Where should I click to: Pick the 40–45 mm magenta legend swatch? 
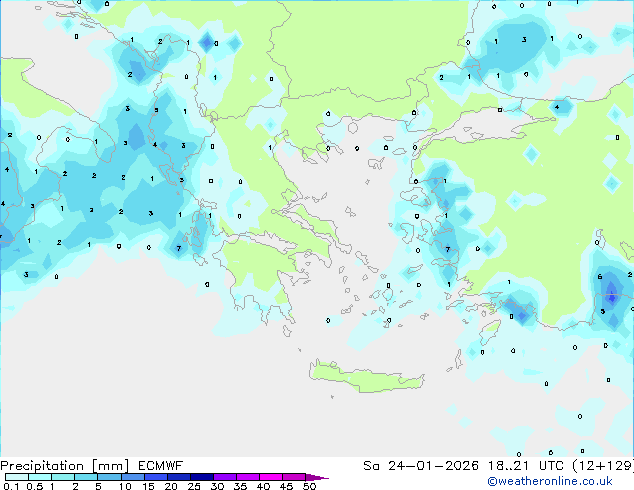pos(271,477)
